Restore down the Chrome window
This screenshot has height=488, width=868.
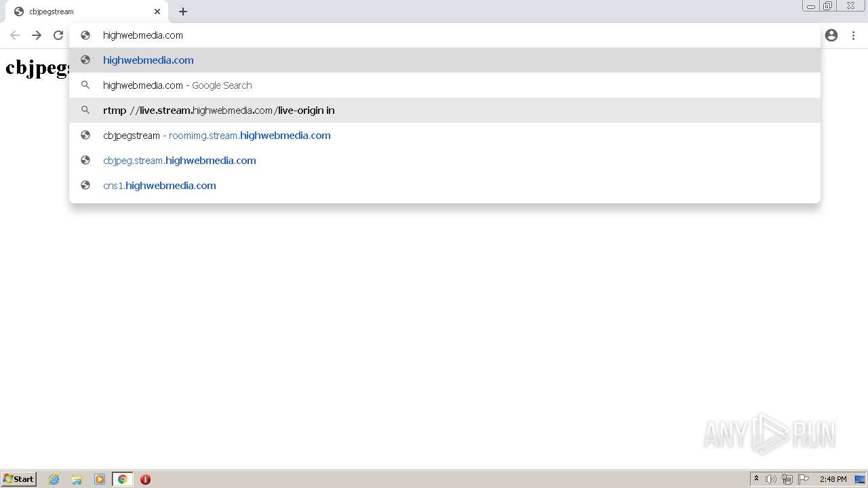point(828,6)
